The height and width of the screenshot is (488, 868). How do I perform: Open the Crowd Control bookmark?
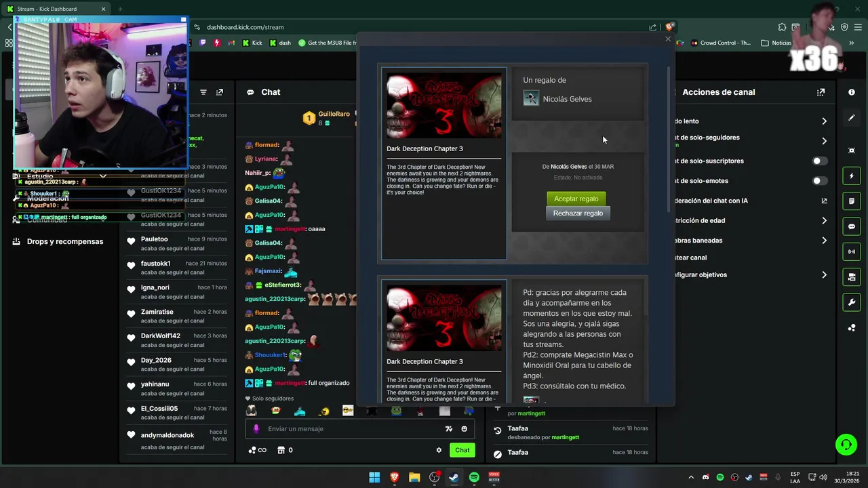720,43
